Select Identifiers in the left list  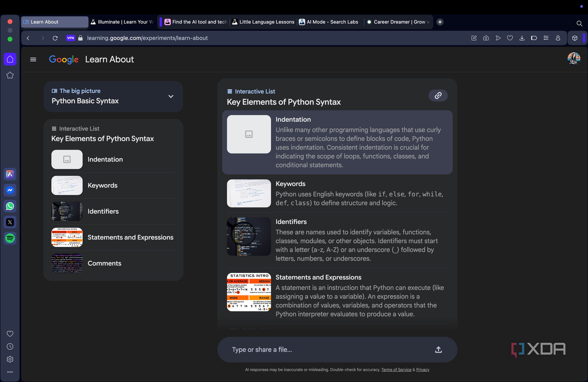tap(113, 211)
